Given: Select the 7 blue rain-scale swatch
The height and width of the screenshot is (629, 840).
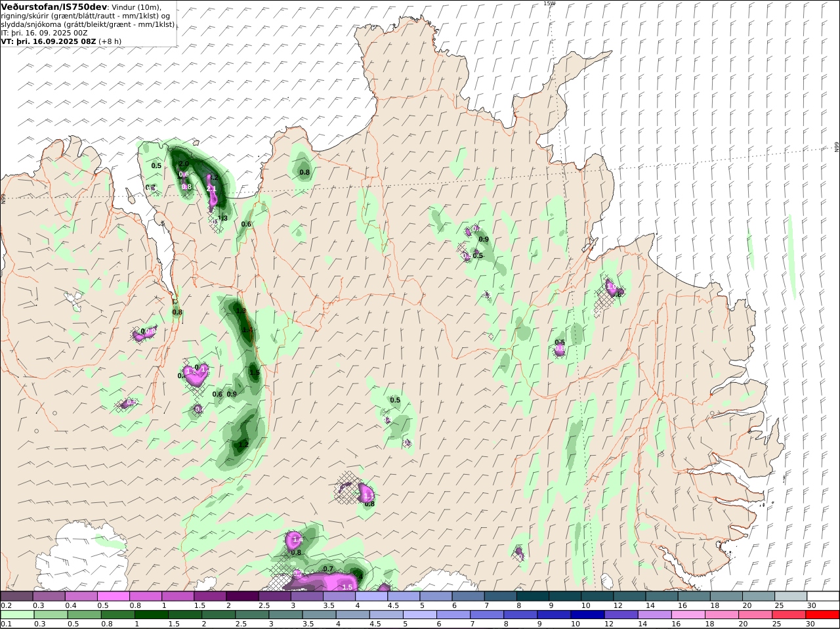Looking at the screenshot, I should click(x=487, y=615).
